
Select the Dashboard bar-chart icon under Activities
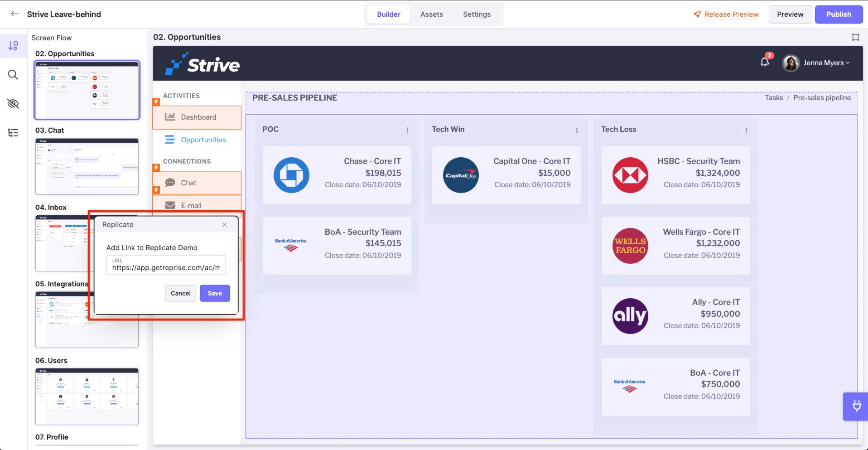coord(170,116)
